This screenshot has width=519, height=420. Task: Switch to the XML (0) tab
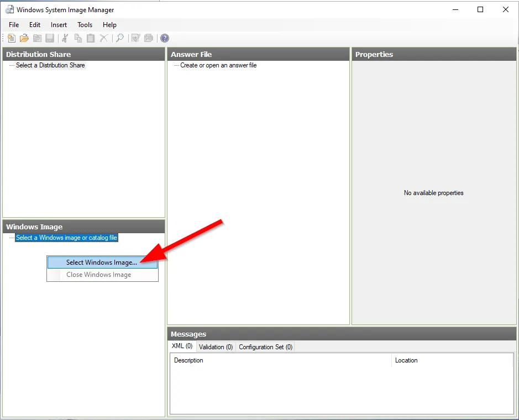182,346
